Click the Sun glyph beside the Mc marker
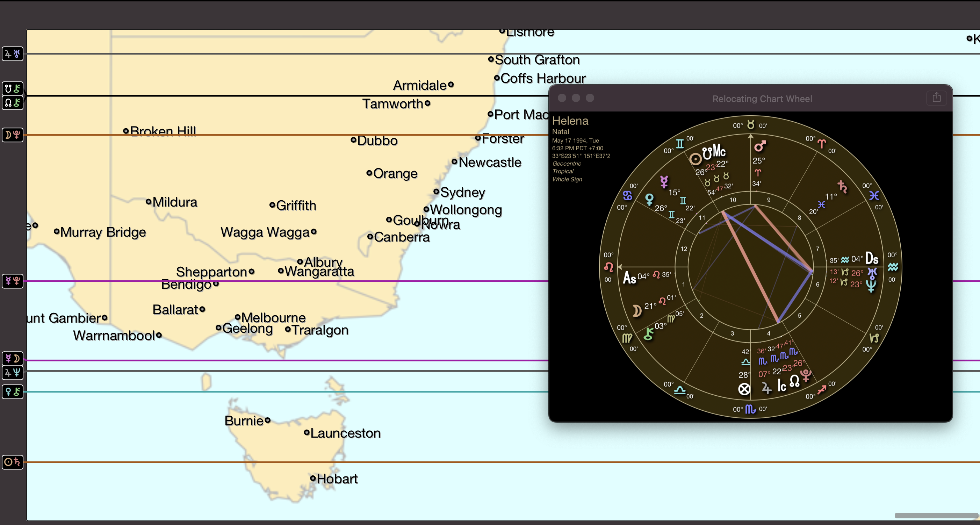Screen dimensions: 980x525 click(x=696, y=159)
